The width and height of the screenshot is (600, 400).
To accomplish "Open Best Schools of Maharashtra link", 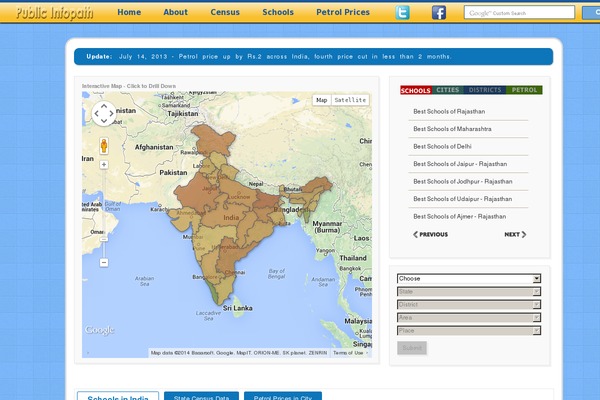I will click(452, 129).
